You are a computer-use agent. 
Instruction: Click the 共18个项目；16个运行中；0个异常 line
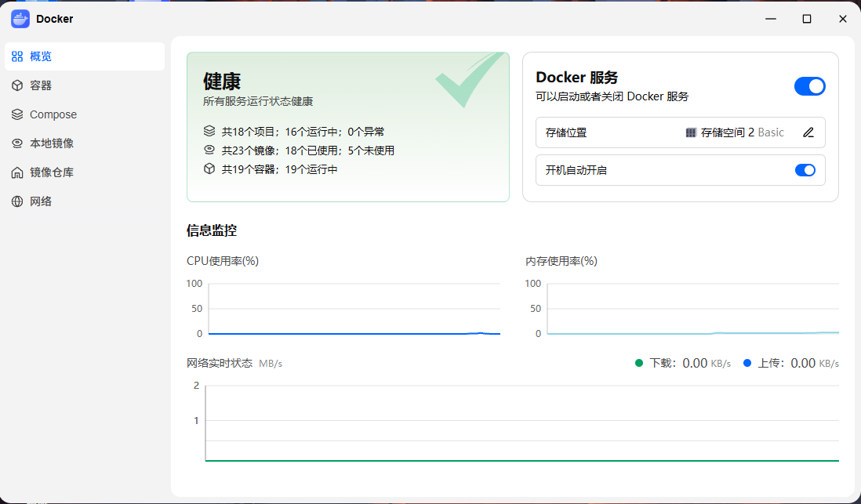point(303,132)
